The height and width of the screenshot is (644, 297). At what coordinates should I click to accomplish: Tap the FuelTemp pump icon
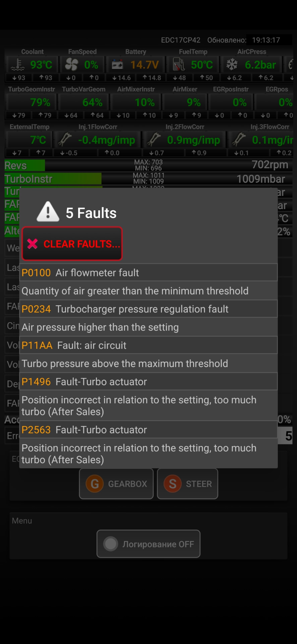click(179, 64)
